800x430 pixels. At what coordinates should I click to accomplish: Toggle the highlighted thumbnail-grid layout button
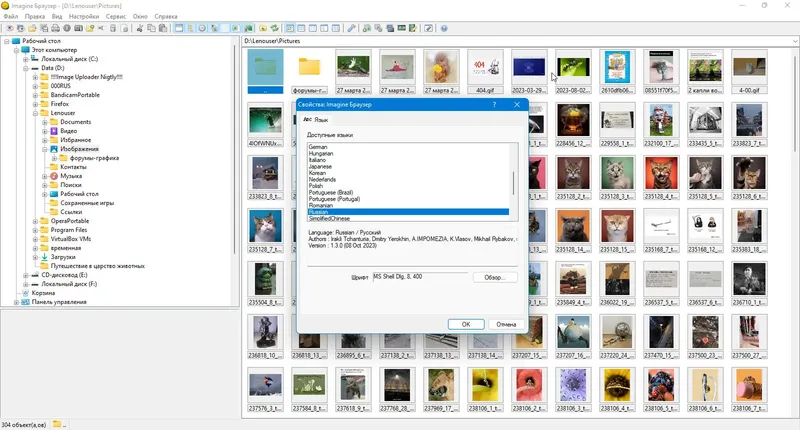tap(290, 28)
